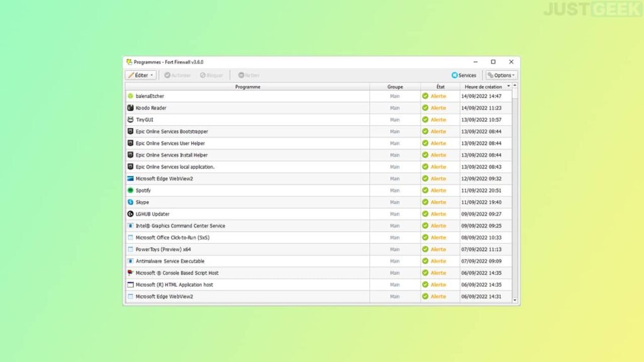
Task: Click Microsoft Office Click-to-Run icon
Action: pos(130,238)
